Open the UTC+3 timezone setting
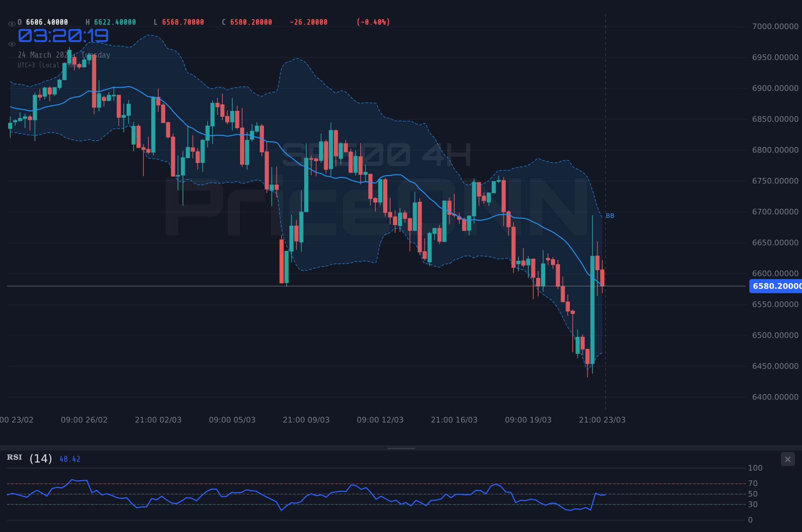Image resolution: width=802 pixels, height=532 pixels. (48, 65)
